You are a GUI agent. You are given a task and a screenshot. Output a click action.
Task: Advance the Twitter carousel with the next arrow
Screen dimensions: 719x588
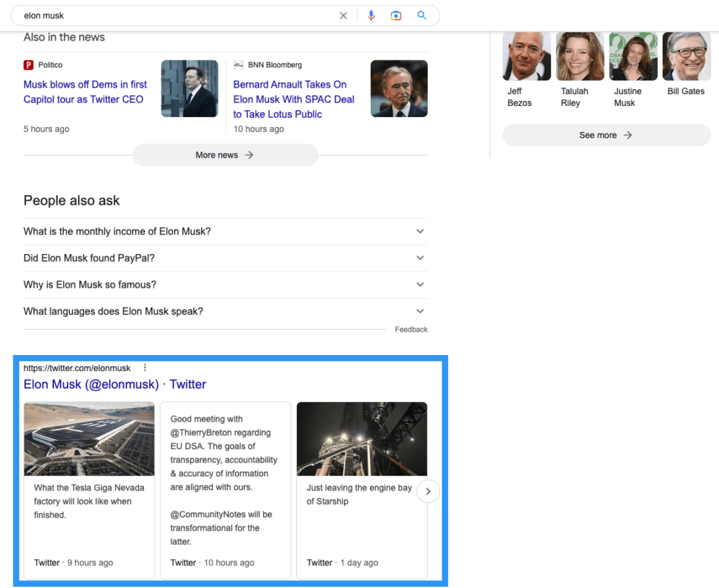[x=428, y=491]
